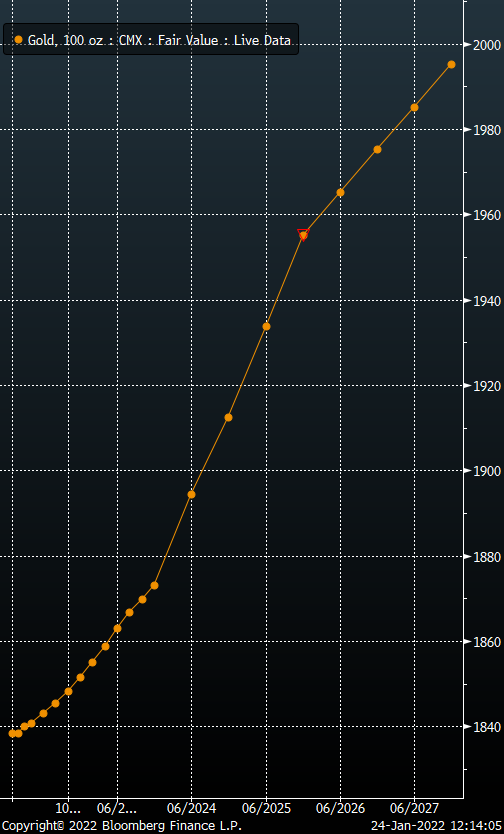Click the topmost data point near 1995

click(x=451, y=64)
